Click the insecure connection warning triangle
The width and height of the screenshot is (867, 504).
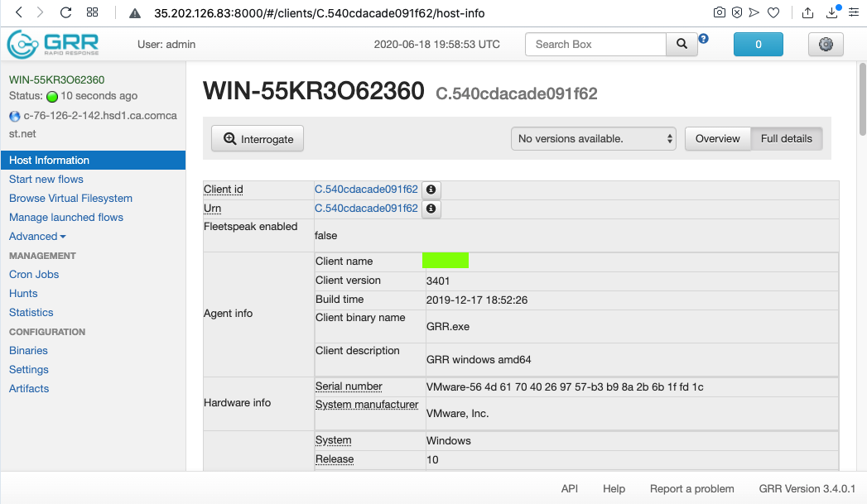click(x=135, y=13)
